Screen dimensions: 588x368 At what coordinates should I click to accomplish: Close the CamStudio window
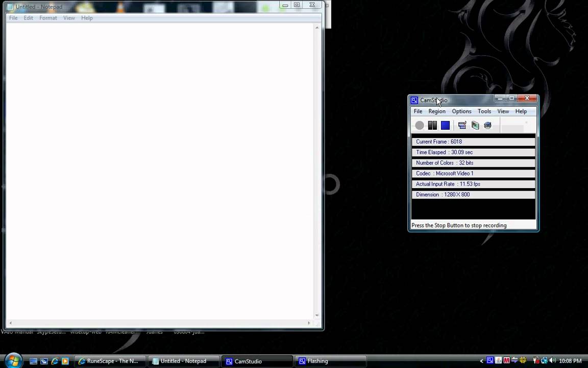click(527, 98)
